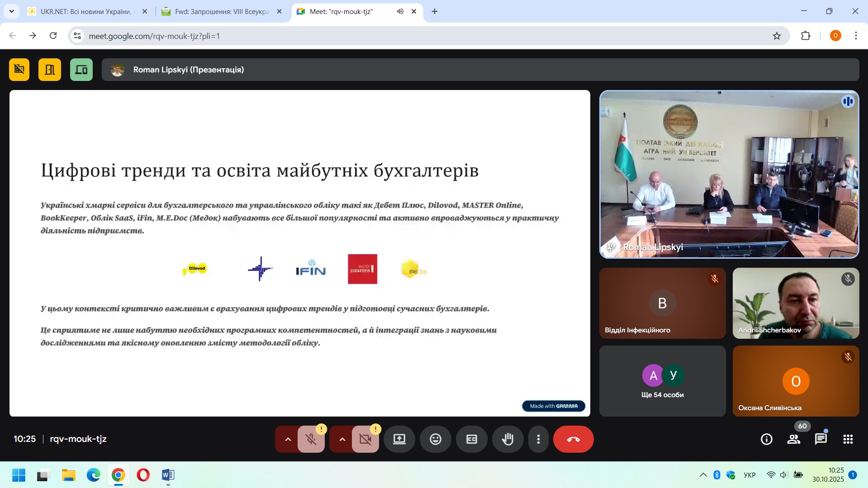
Task: Open more options three-dot menu
Action: coord(538,439)
